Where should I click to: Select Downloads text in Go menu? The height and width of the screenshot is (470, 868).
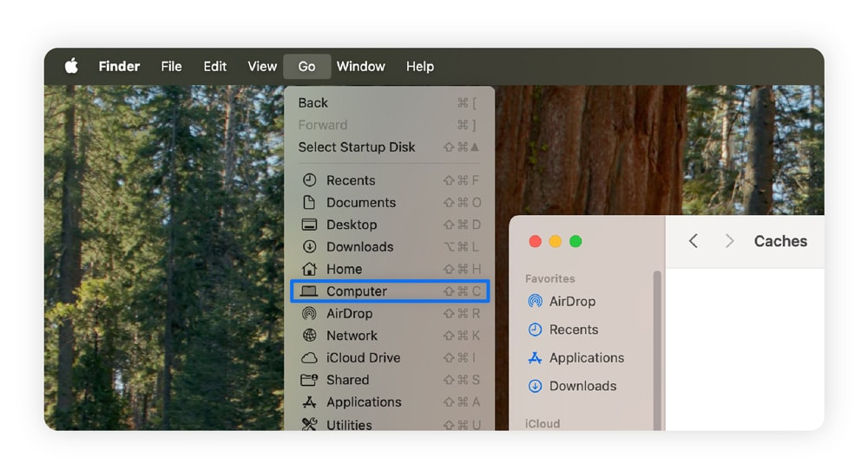[x=360, y=246]
